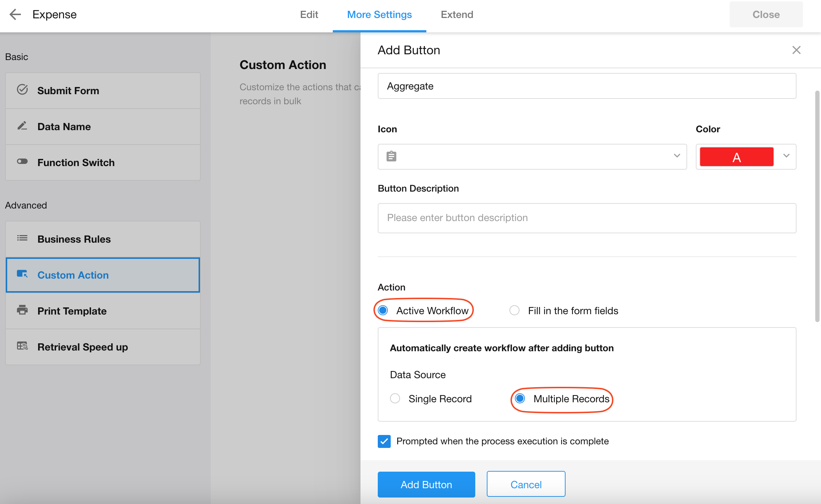Viewport: 821px width, 504px height.
Task: Click the red A color swatch
Action: coord(736,157)
